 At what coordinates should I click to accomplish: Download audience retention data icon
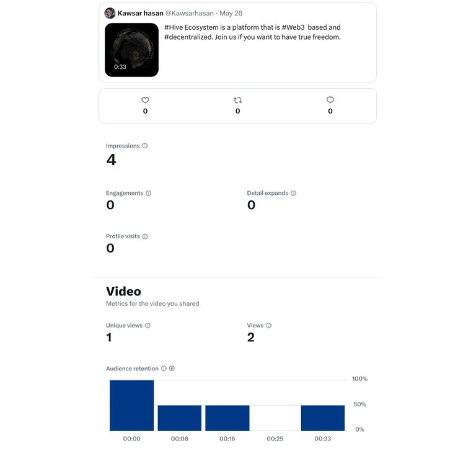tap(172, 369)
